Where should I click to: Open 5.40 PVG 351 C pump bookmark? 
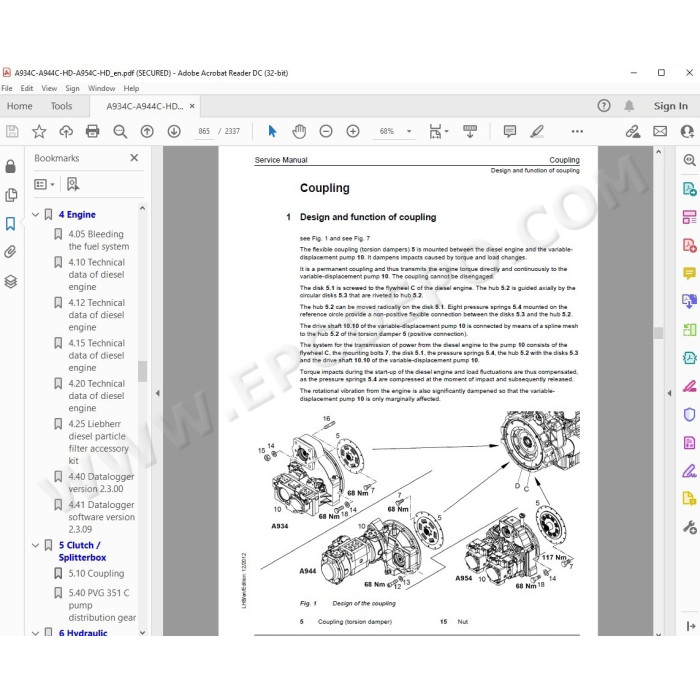(x=102, y=605)
